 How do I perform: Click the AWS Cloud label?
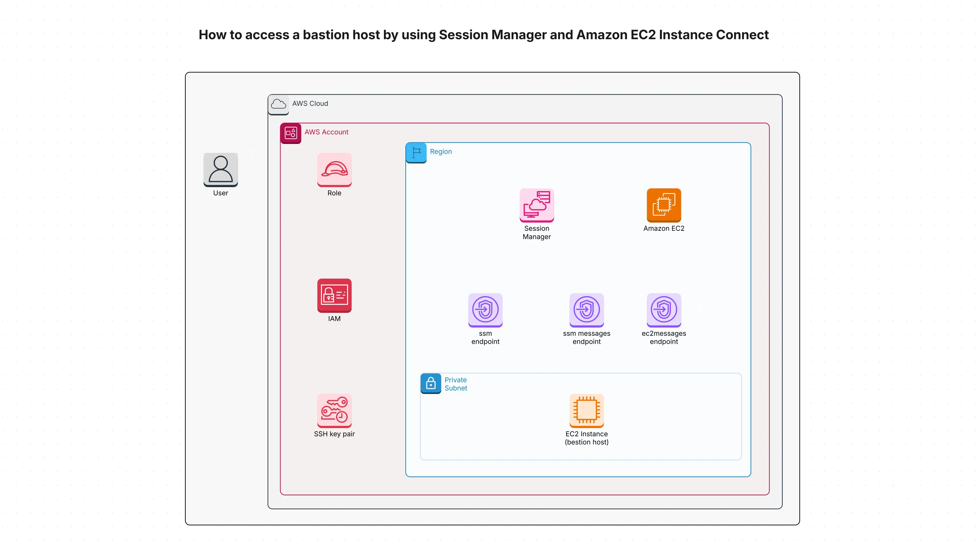(x=310, y=103)
